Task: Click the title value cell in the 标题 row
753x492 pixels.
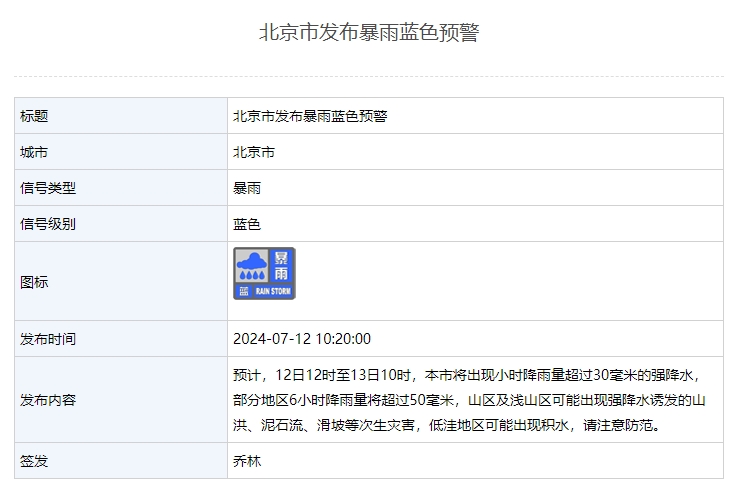Action: click(310, 116)
